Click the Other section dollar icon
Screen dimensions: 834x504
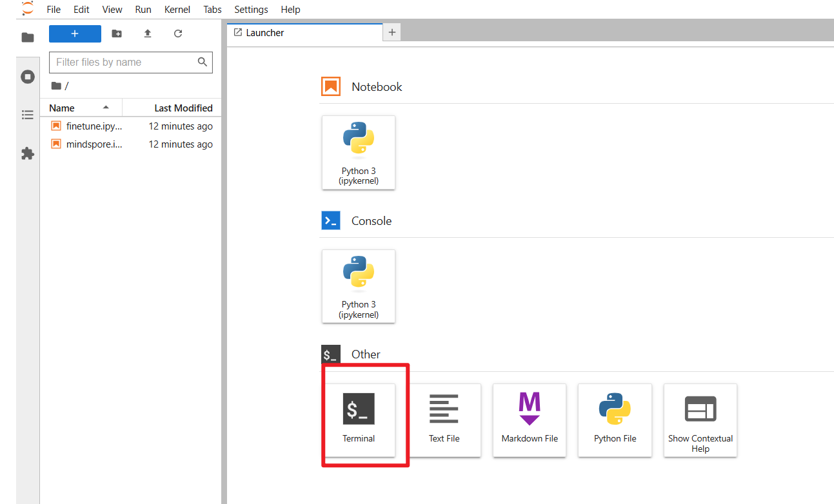(x=331, y=354)
